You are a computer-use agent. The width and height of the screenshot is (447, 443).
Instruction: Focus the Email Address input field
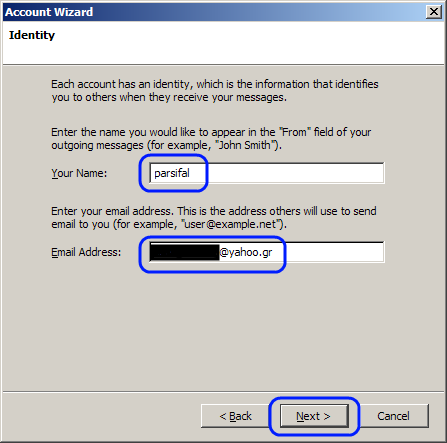[x=267, y=252]
